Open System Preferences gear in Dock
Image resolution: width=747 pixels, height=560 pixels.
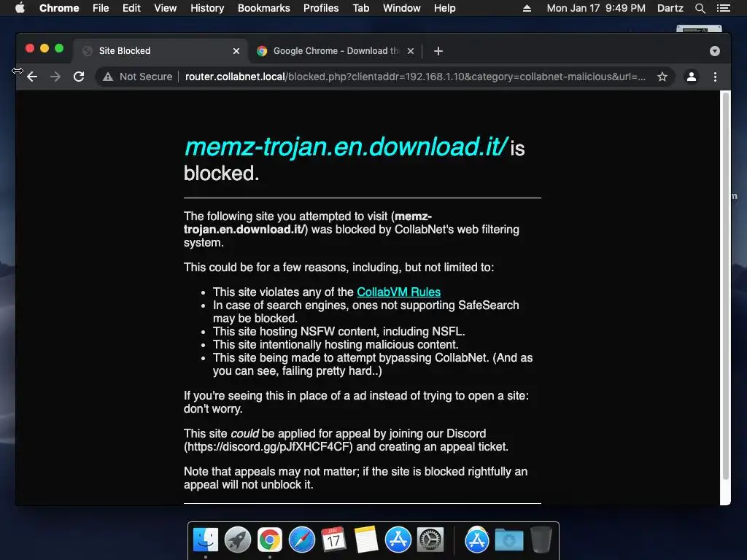(x=430, y=540)
